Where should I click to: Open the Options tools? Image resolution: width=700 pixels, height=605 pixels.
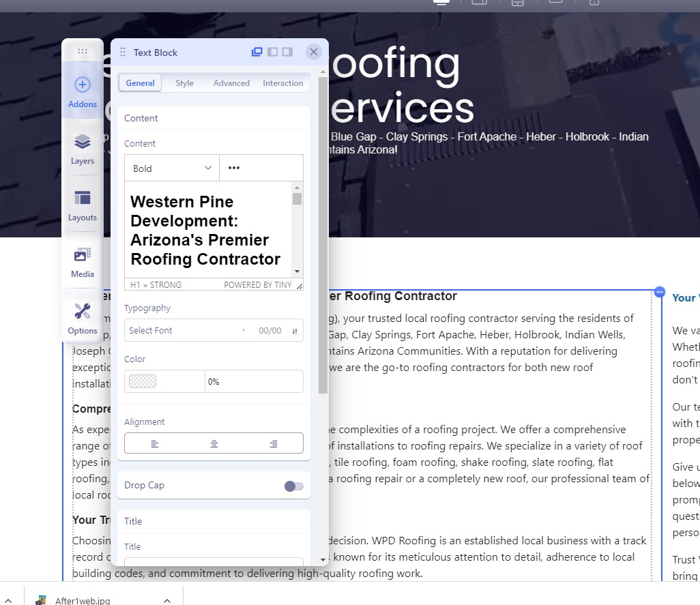(83, 319)
